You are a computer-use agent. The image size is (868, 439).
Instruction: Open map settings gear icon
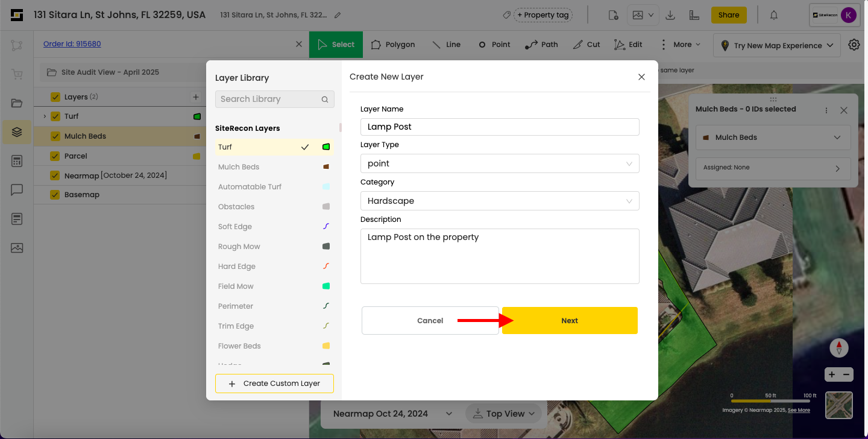point(854,45)
